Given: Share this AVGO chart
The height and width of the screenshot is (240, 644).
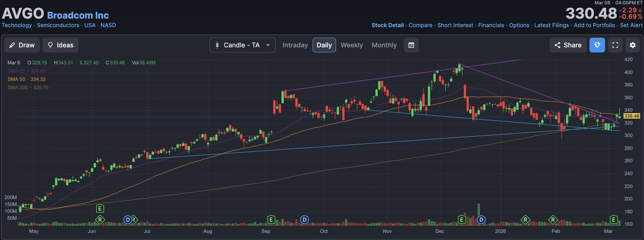Looking at the screenshot, I should tap(568, 45).
